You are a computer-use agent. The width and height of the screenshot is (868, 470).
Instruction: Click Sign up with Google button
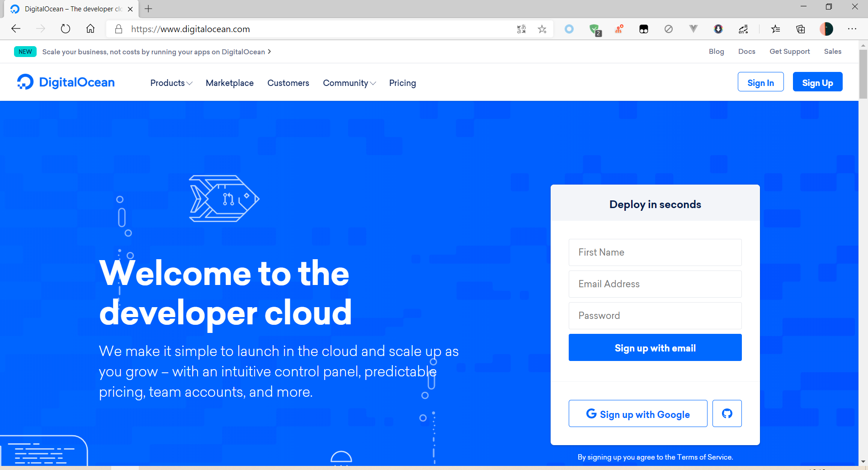pyautogui.click(x=638, y=413)
